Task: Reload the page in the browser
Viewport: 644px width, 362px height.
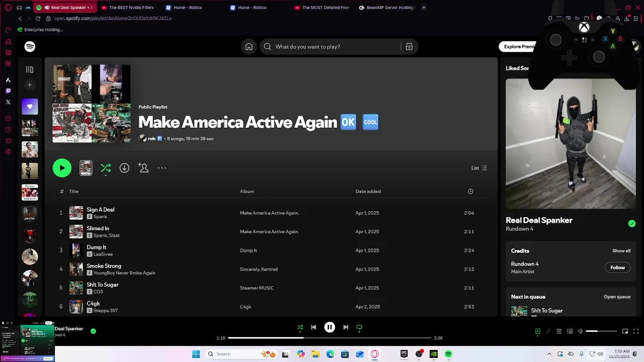Action: coord(38,19)
